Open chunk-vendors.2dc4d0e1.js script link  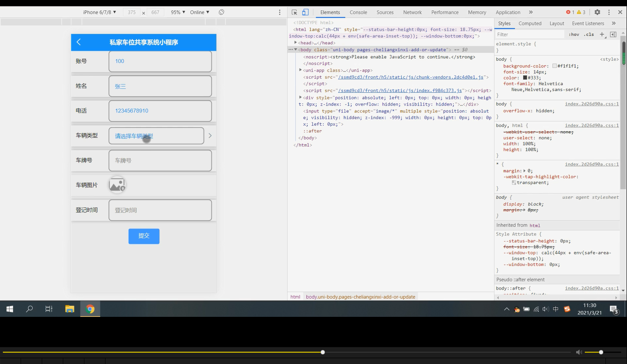click(x=411, y=77)
